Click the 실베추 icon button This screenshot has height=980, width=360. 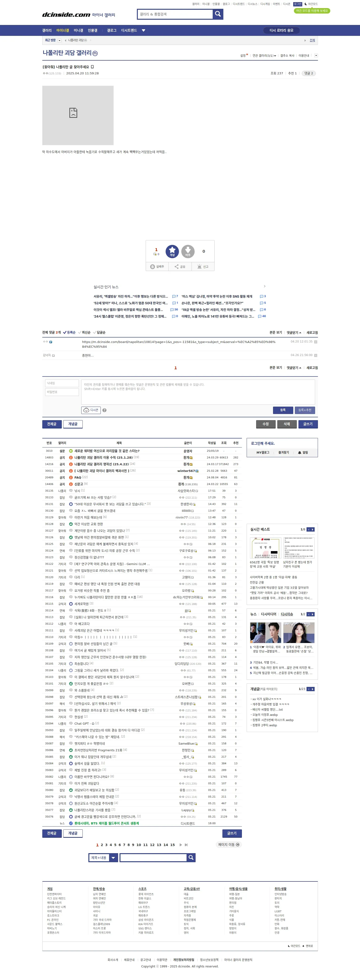(x=157, y=267)
